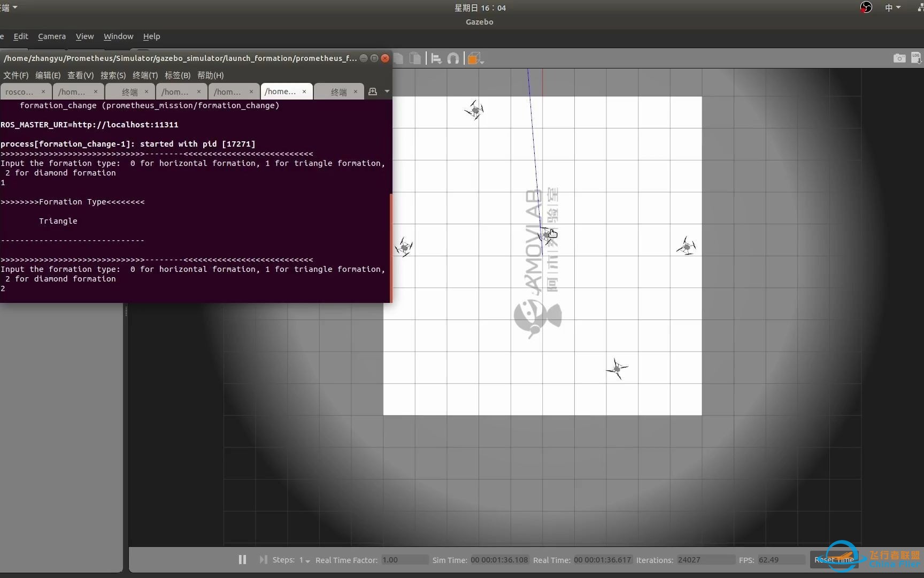Viewport: 924px width, 578px height.
Task: Open the terminal tab list dropdown arrow
Action: click(387, 92)
